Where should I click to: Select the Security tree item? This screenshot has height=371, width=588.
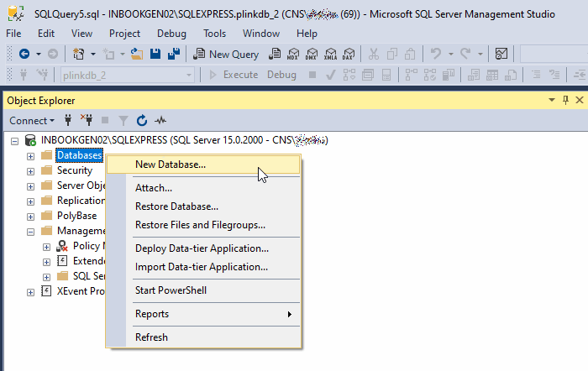pyautogui.click(x=75, y=170)
